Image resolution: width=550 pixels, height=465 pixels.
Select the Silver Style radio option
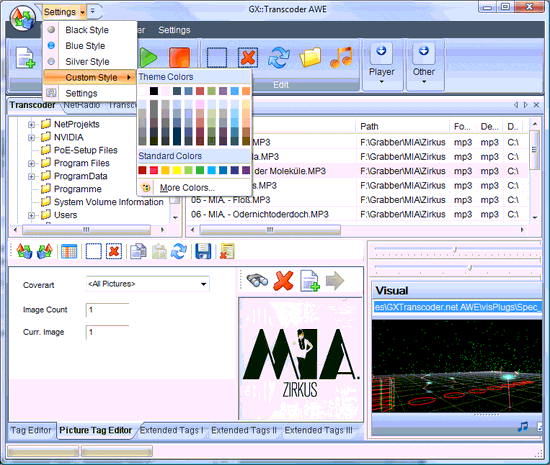[51, 61]
